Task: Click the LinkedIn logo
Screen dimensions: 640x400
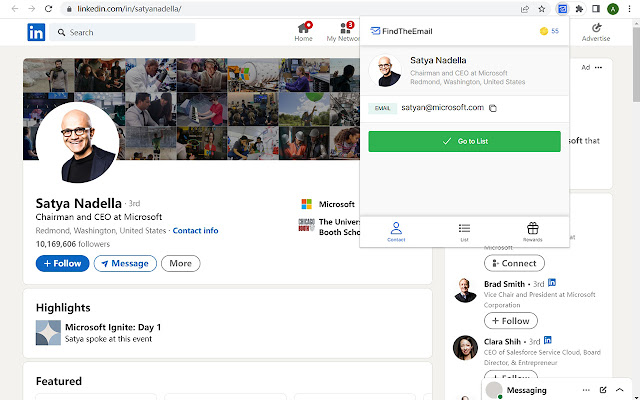Action: pyautogui.click(x=36, y=32)
